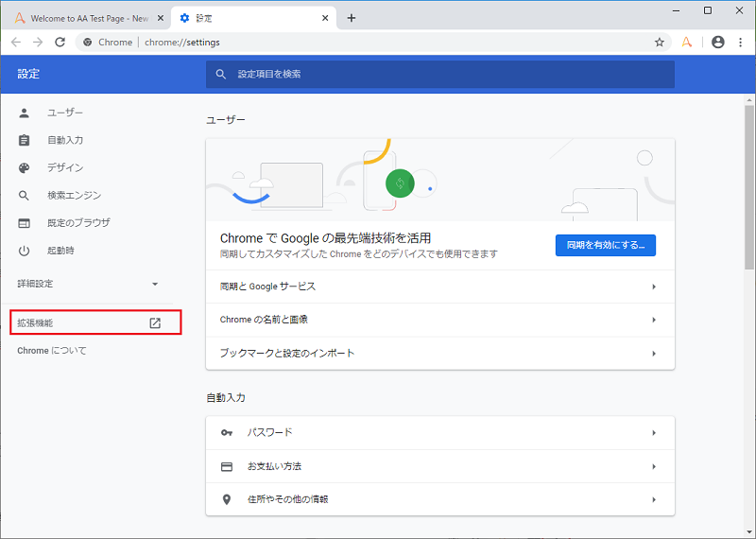
Task: Click the 設定 header title
Action: [x=28, y=75]
